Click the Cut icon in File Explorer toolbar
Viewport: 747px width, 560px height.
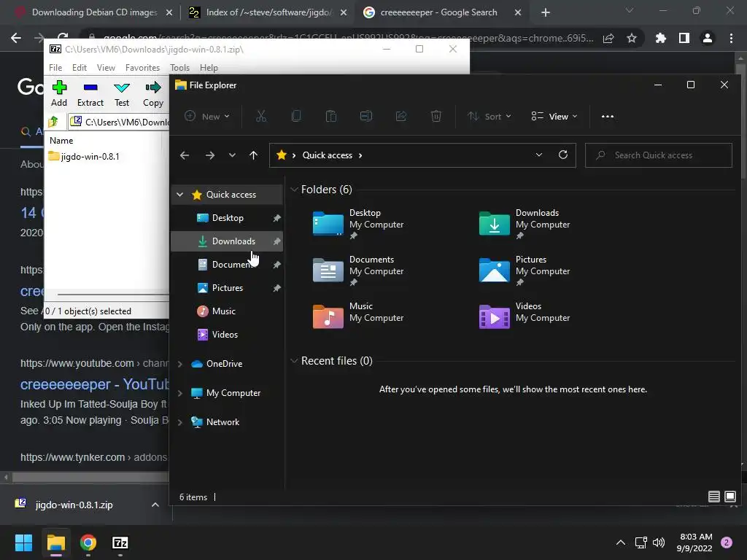(261, 116)
